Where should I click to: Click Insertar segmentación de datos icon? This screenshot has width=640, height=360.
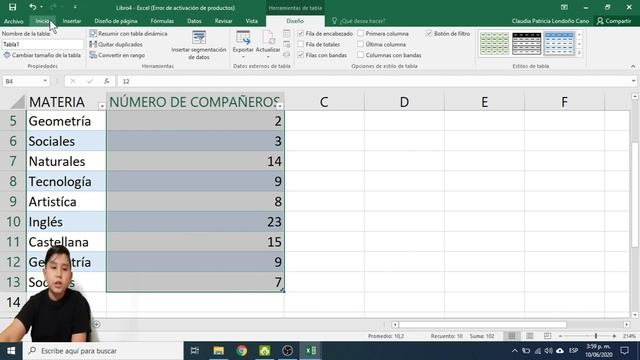click(199, 38)
